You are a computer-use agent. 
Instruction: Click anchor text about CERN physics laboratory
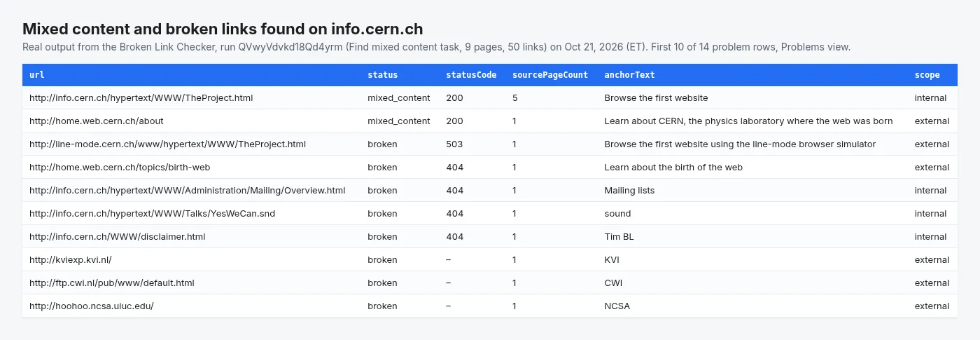coord(748,121)
